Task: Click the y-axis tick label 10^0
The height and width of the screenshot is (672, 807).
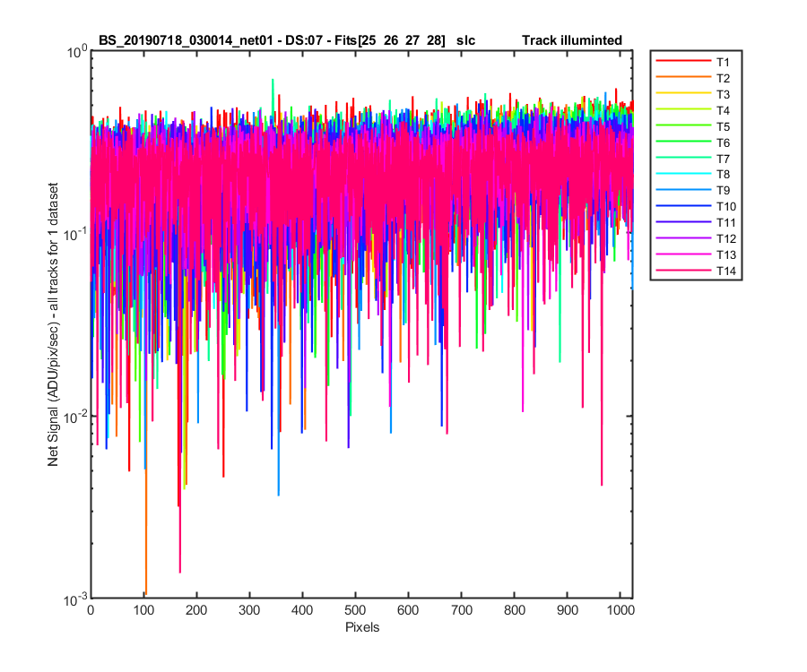Action: [x=77, y=51]
